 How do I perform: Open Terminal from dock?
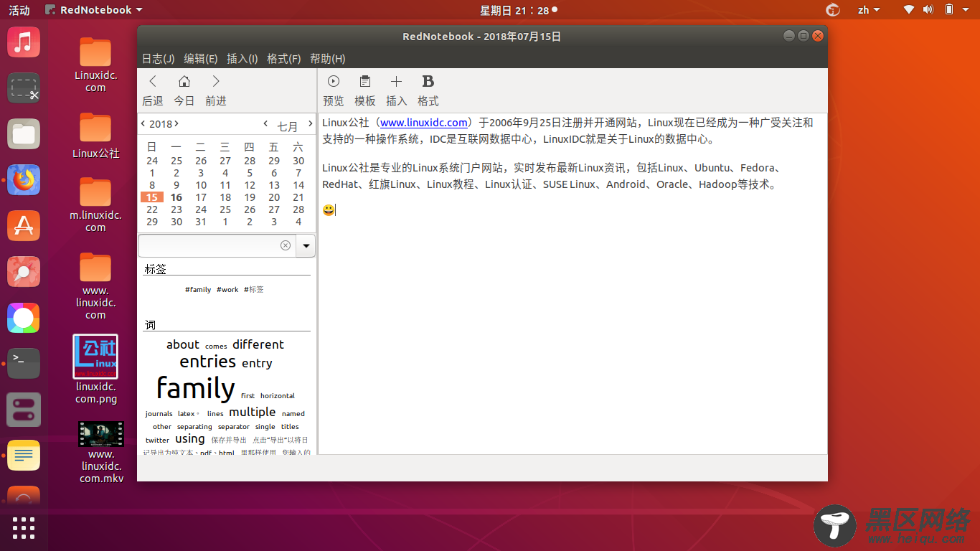(x=24, y=364)
